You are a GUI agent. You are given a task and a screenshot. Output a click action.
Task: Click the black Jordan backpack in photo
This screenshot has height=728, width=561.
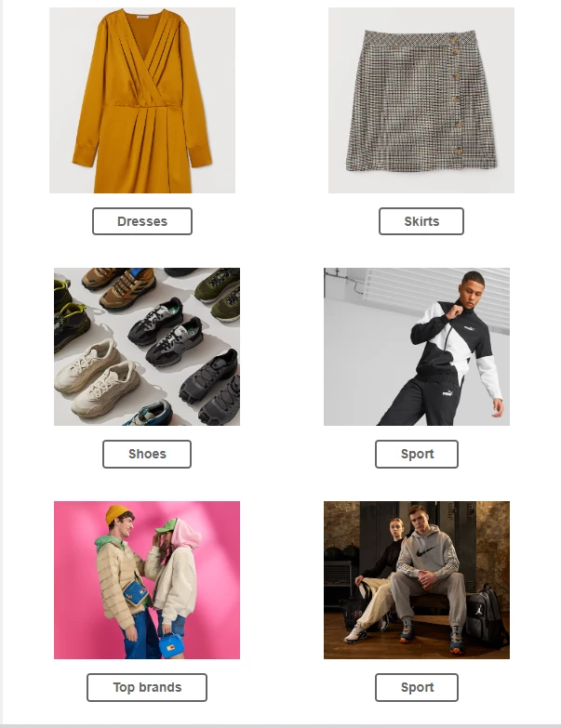486,615
